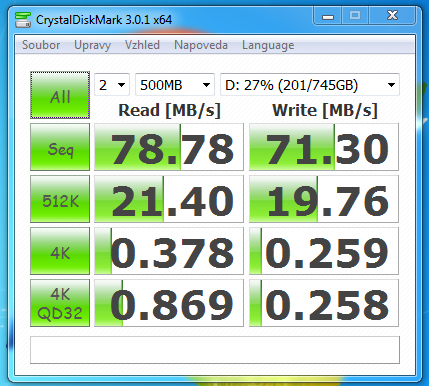Click the 4K QD32 read result 0.869

[x=169, y=303]
